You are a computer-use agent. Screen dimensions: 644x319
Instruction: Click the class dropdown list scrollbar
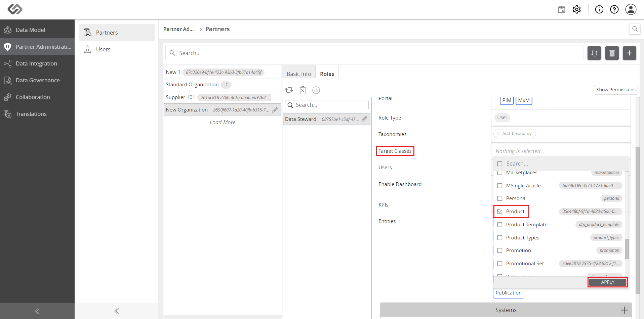627,249
